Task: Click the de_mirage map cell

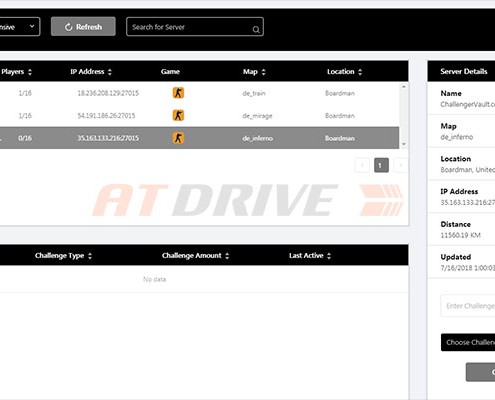Action: tap(257, 116)
